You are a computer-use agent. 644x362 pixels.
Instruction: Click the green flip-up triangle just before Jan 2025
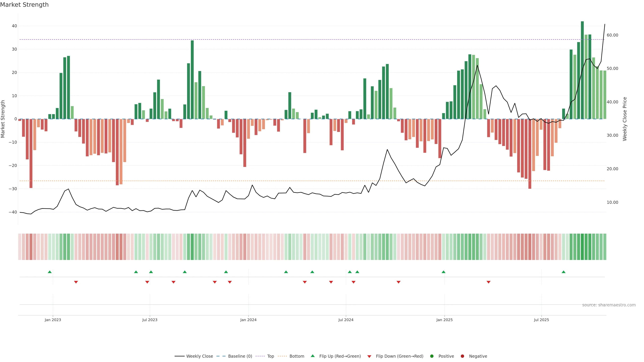pyautogui.click(x=443, y=272)
